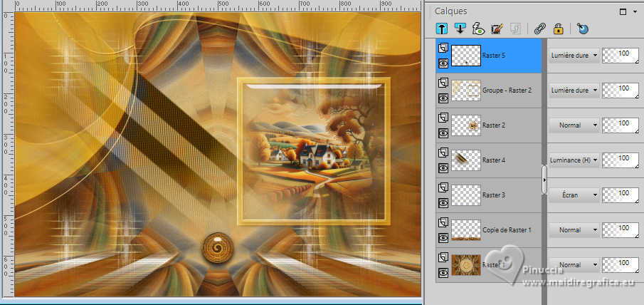Open the Calques panel options menu arrow
The image size is (644, 305).
[635, 11]
